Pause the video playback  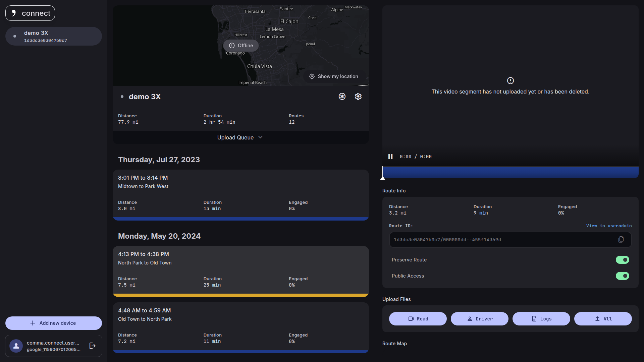pos(390,157)
